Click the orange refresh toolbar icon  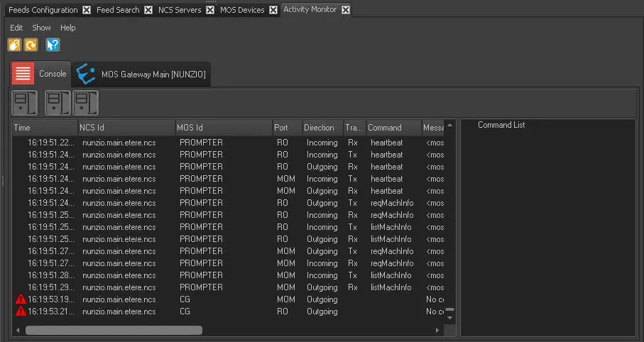coord(31,45)
